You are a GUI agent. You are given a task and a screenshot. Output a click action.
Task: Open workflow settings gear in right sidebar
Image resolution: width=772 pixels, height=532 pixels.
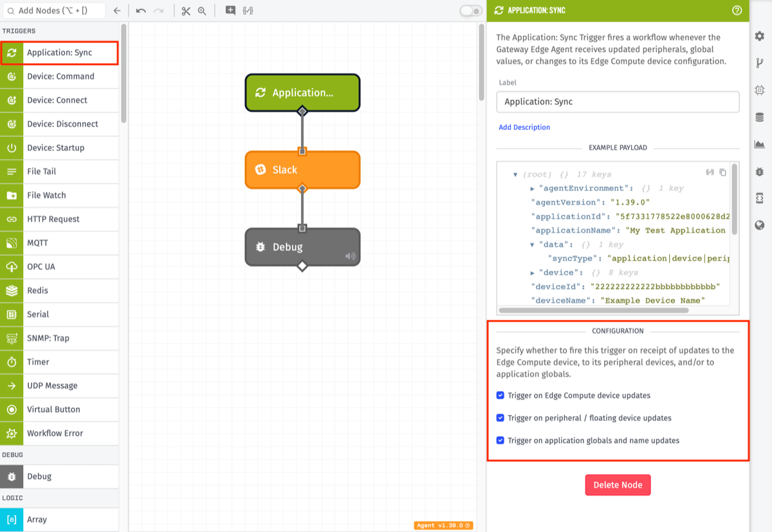tap(760, 37)
